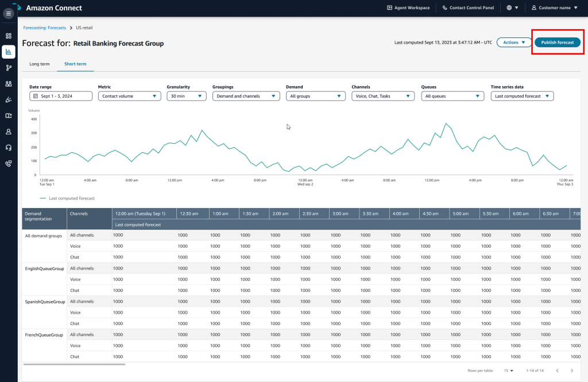The image size is (588, 382).
Task: Change the Rows per table dropdown
Action: point(508,371)
